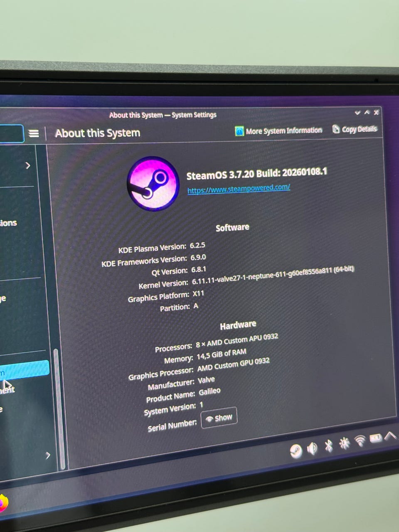Close the System Settings window
Viewport: 399px width, 532px height.
point(376,112)
